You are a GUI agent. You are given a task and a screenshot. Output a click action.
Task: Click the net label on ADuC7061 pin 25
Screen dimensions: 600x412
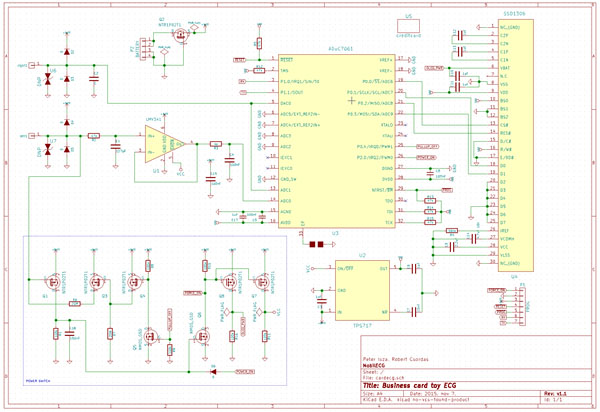point(427,147)
